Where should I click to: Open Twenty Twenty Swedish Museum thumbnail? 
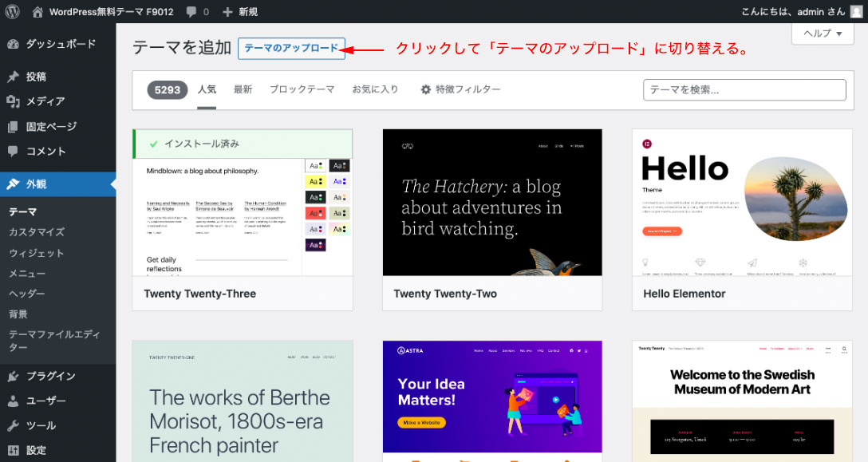tap(742, 401)
